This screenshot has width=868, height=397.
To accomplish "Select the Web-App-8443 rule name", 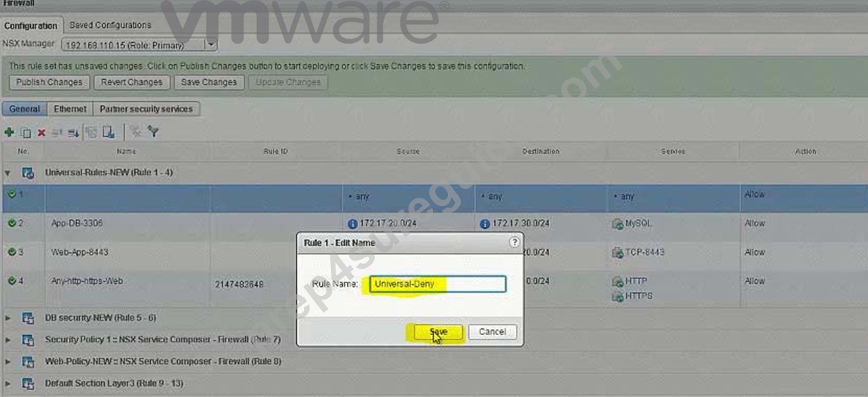I will tap(80, 252).
